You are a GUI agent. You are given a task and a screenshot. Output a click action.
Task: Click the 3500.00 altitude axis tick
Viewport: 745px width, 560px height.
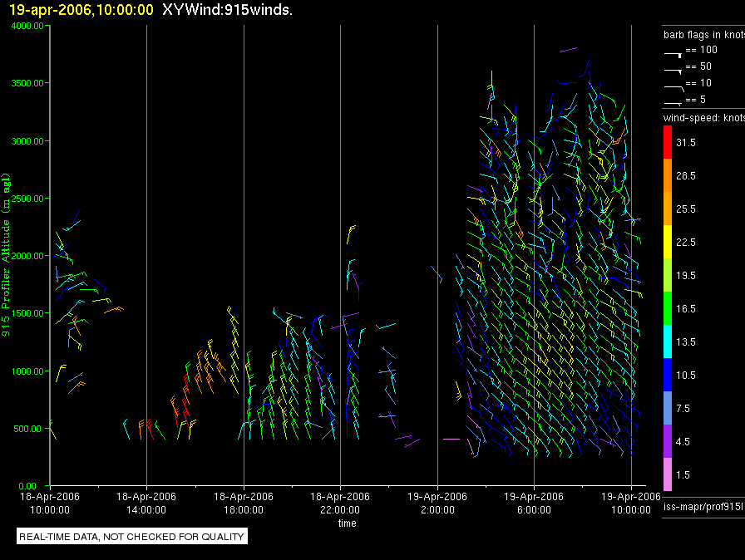point(27,83)
